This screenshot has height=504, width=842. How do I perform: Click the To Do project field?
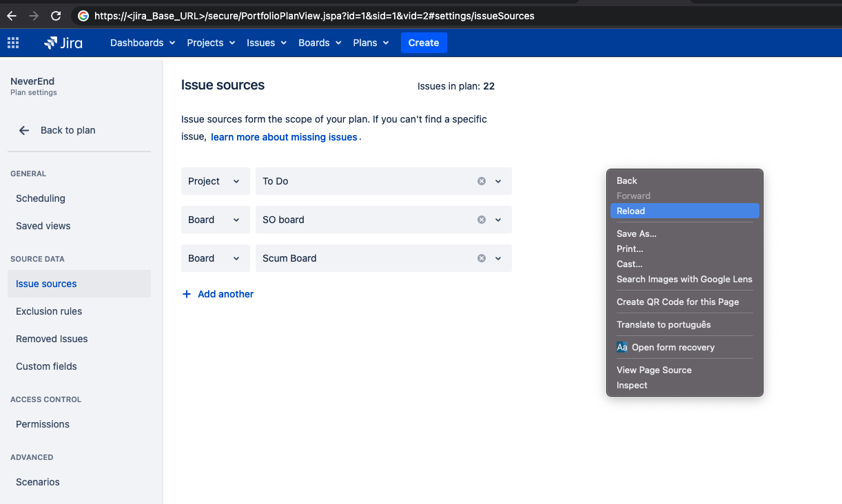coord(383,181)
